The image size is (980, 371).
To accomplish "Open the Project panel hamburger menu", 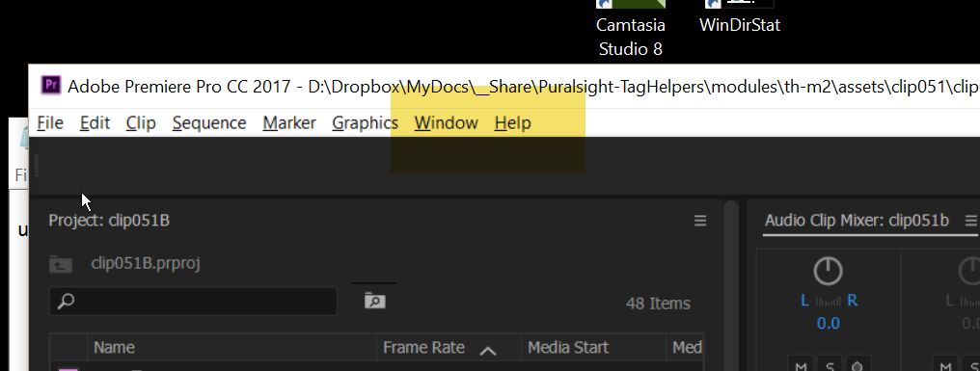I will click(x=700, y=221).
